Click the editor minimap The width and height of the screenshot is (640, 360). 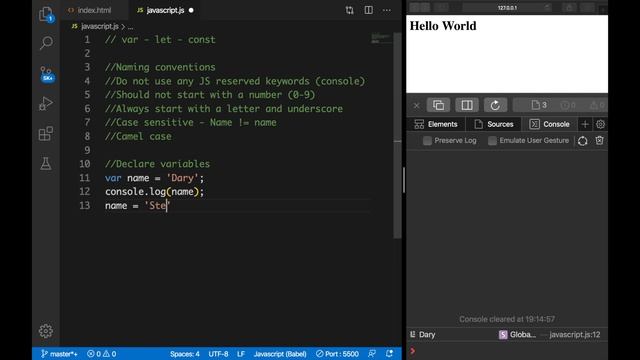click(x=380, y=39)
